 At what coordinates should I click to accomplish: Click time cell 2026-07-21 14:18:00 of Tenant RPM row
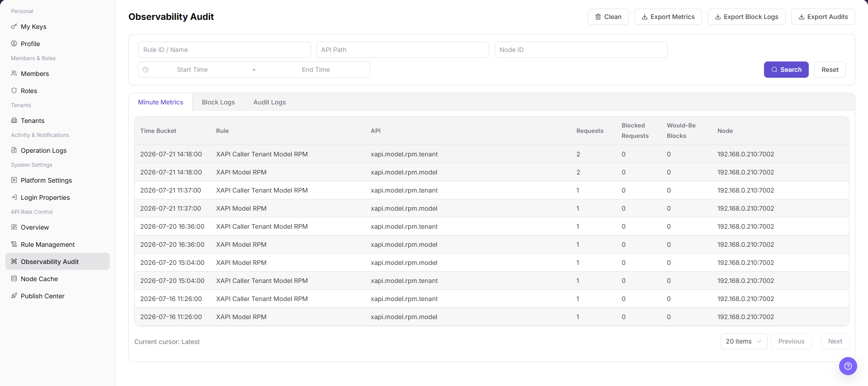pyautogui.click(x=171, y=154)
